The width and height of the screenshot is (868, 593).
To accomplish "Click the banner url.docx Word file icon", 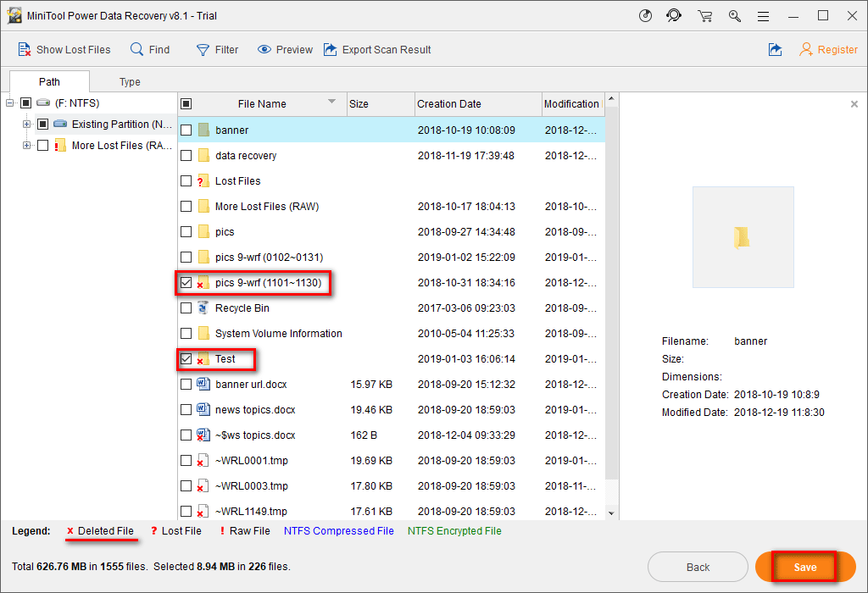I will tap(203, 384).
